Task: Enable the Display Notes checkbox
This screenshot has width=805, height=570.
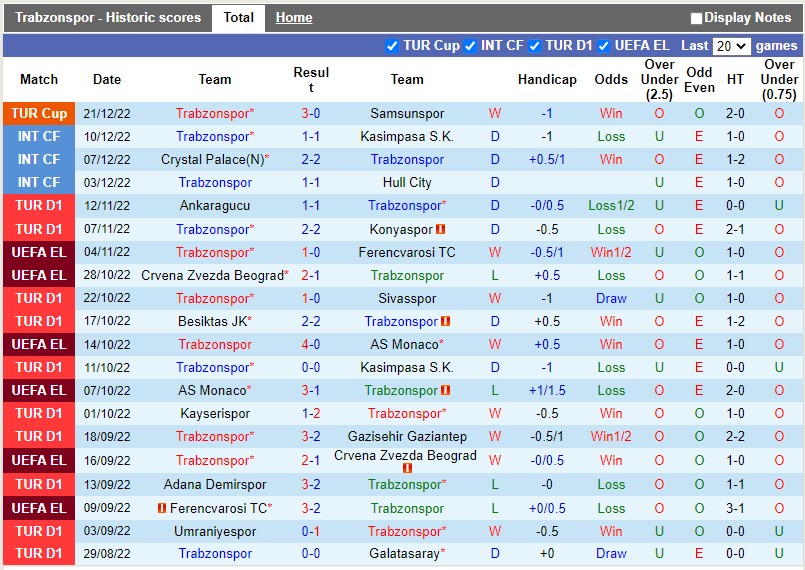Action: click(x=696, y=18)
